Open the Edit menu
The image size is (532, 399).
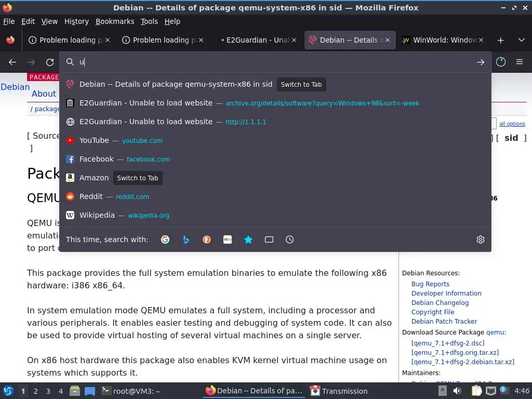tap(28, 21)
